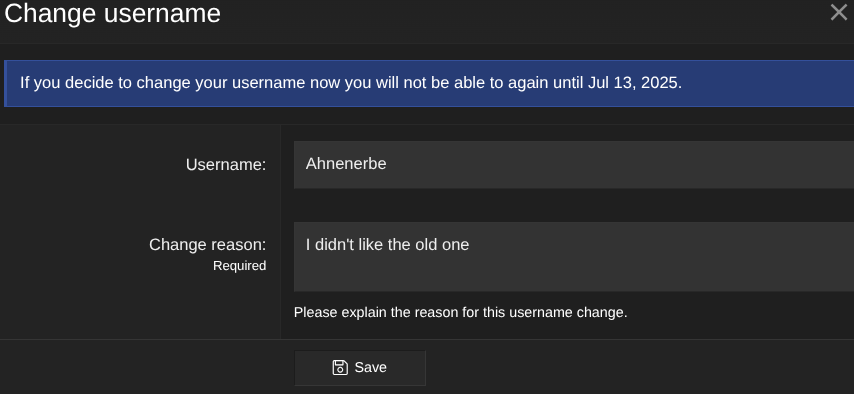
Task: Click the 'Username:' label
Action: 226,165
